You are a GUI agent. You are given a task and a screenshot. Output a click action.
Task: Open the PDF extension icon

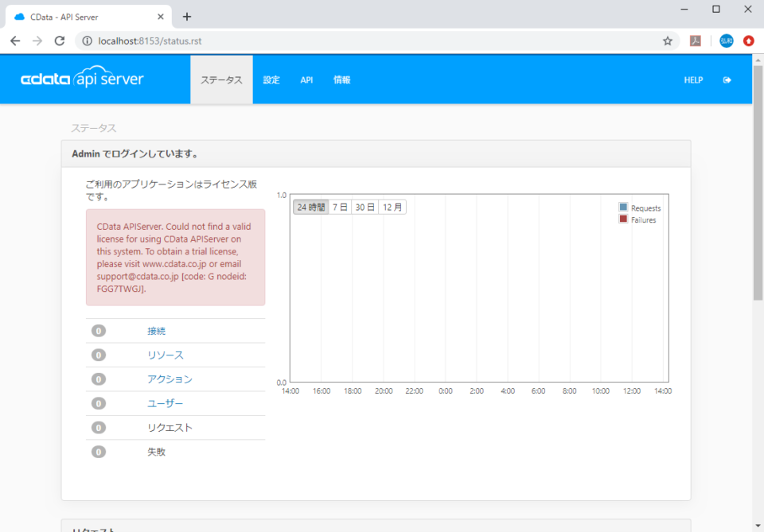696,41
